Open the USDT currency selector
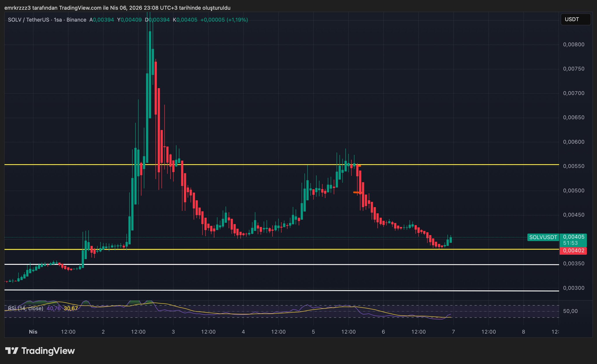Viewport: 597px width, 364px height. coord(575,20)
